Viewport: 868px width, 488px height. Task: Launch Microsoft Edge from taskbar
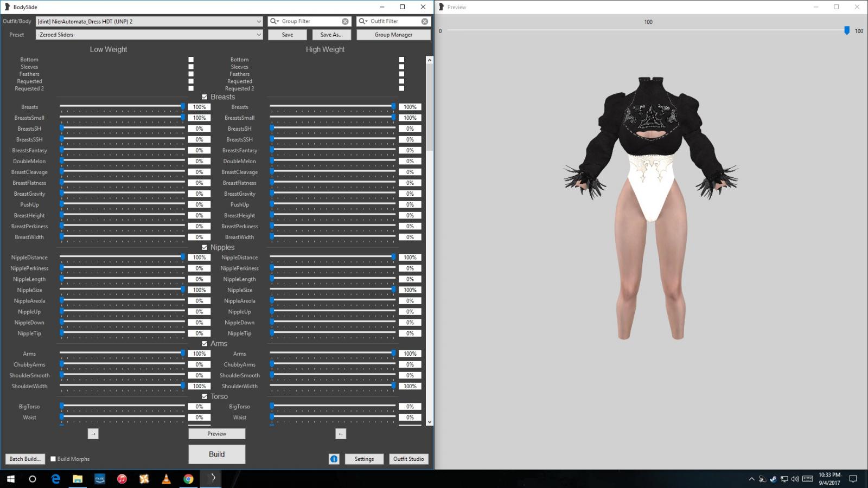pos(55,479)
